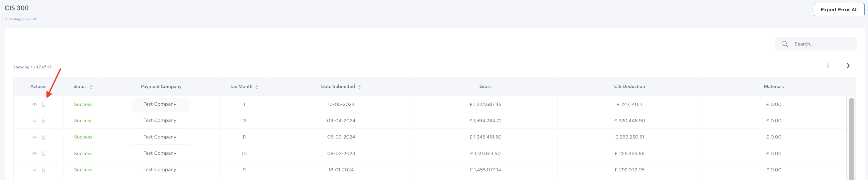
Task: Click the Payment Company column header
Action: pos(161,87)
